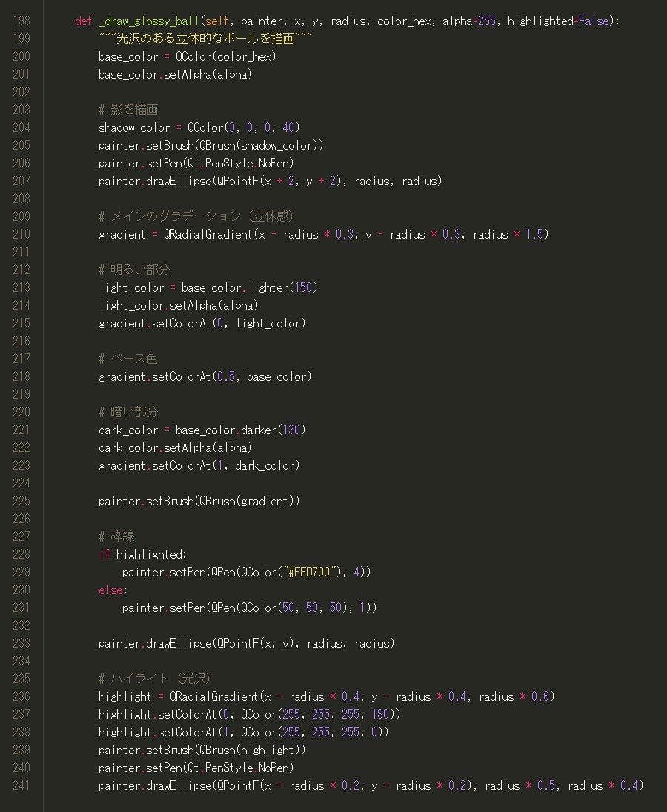The width and height of the screenshot is (667, 812).
Task: Click line number 198 in the gutter
Action: [21, 21]
